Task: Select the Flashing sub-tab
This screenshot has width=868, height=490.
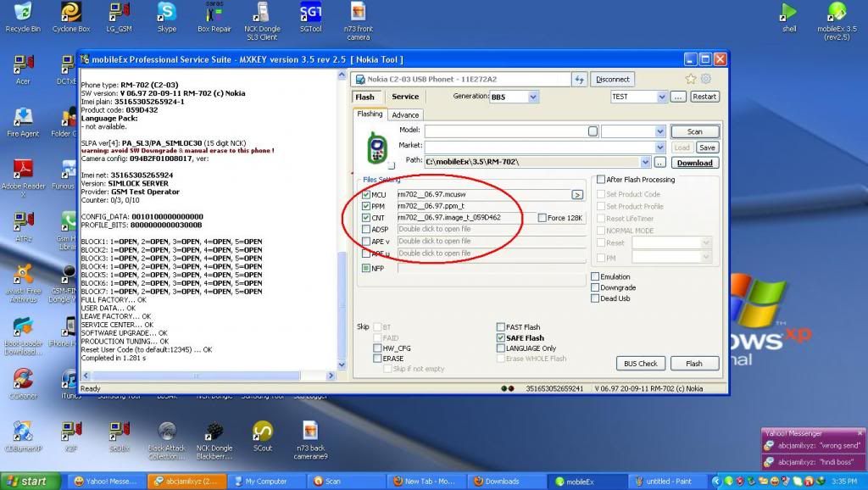Action: pos(370,114)
